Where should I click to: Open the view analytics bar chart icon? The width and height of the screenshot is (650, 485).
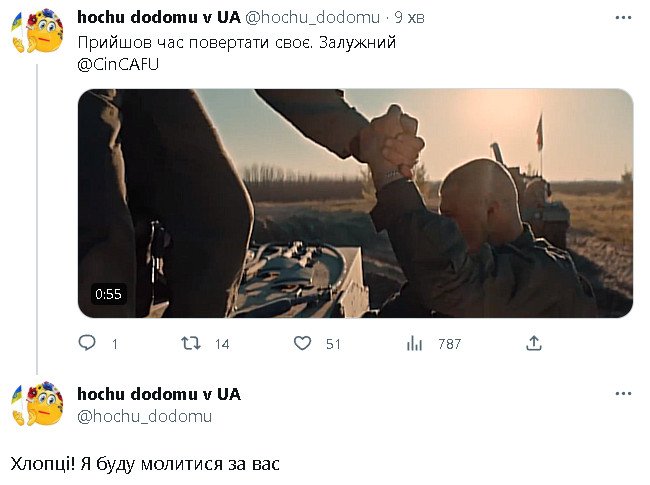point(414,343)
